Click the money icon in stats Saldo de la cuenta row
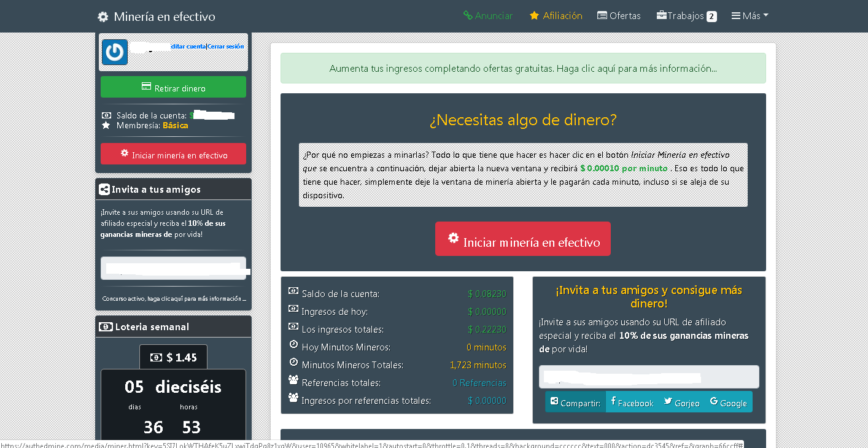This screenshot has width=868, height=448. click(293, 292)
